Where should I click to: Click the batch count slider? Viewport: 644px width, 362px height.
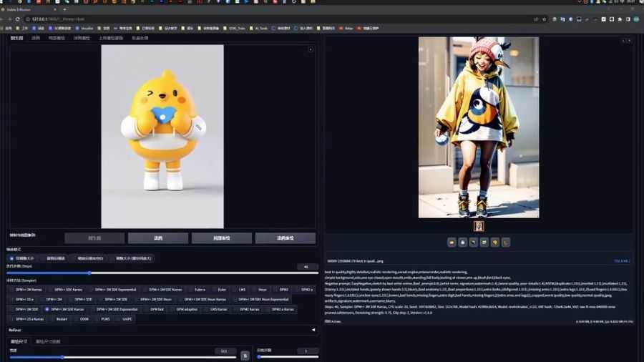tap(288, 357)
